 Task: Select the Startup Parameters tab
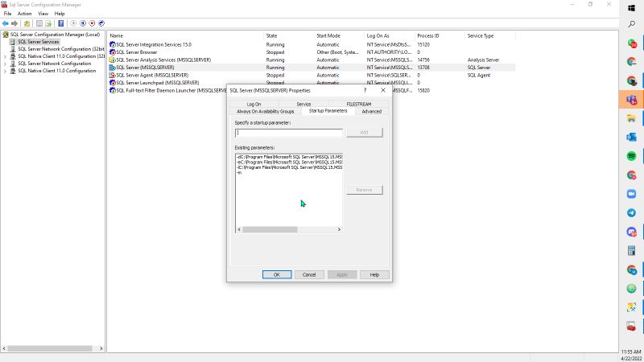(328, 111)
